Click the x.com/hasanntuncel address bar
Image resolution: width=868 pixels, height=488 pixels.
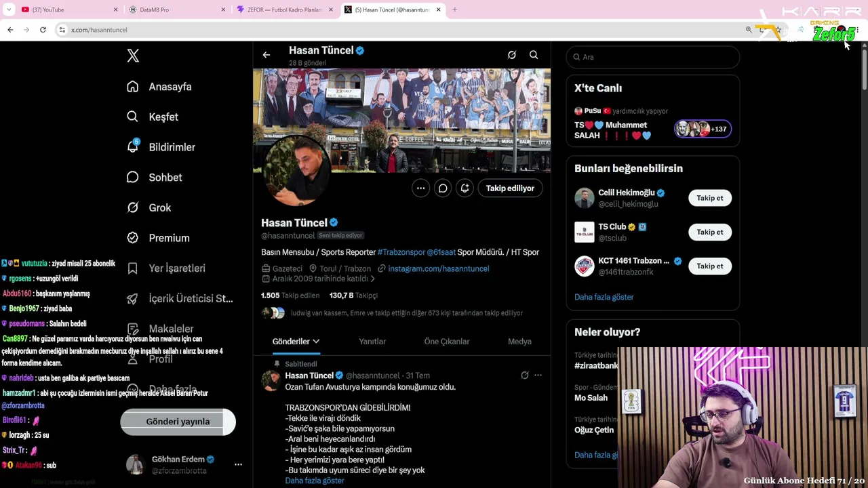click(x=400, y=30)
